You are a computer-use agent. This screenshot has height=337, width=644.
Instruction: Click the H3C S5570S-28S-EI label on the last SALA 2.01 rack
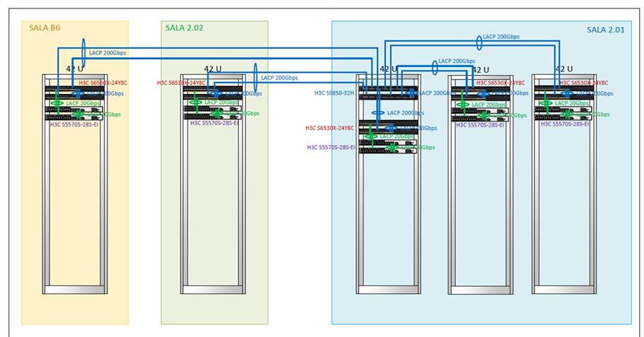(x=565, y=124)
